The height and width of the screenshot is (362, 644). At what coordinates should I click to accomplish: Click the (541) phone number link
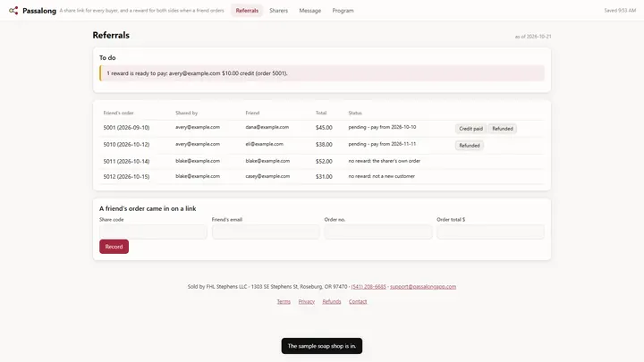369,287
